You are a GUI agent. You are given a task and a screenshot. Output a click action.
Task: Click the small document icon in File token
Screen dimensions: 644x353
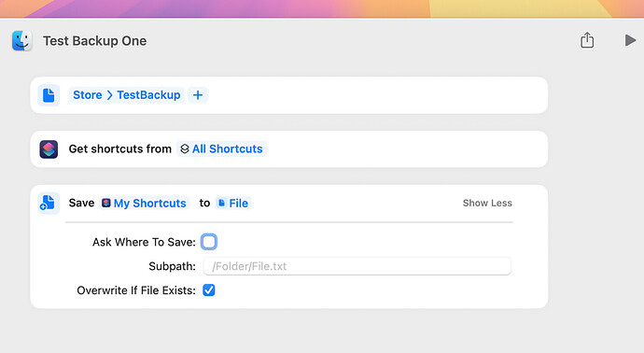[222, 203]
